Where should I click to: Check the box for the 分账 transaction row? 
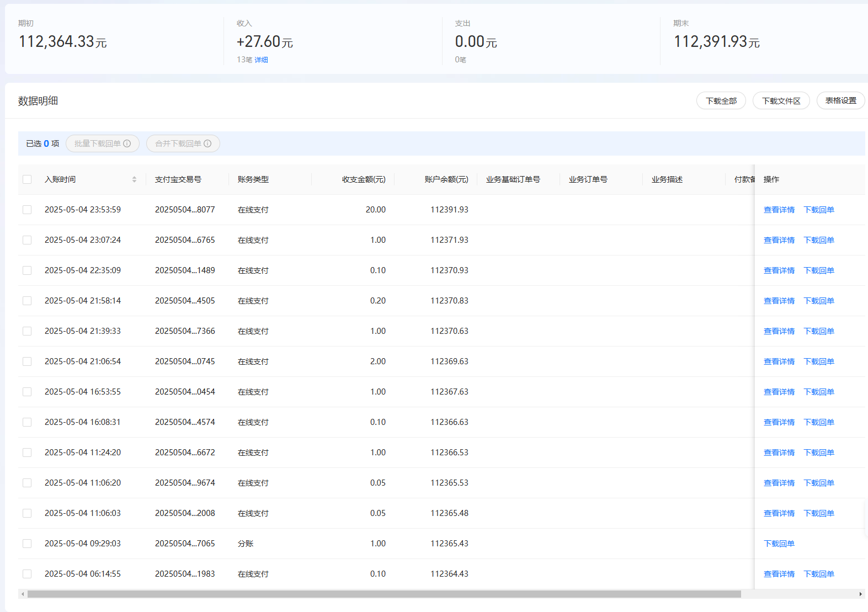click(27, 544)
